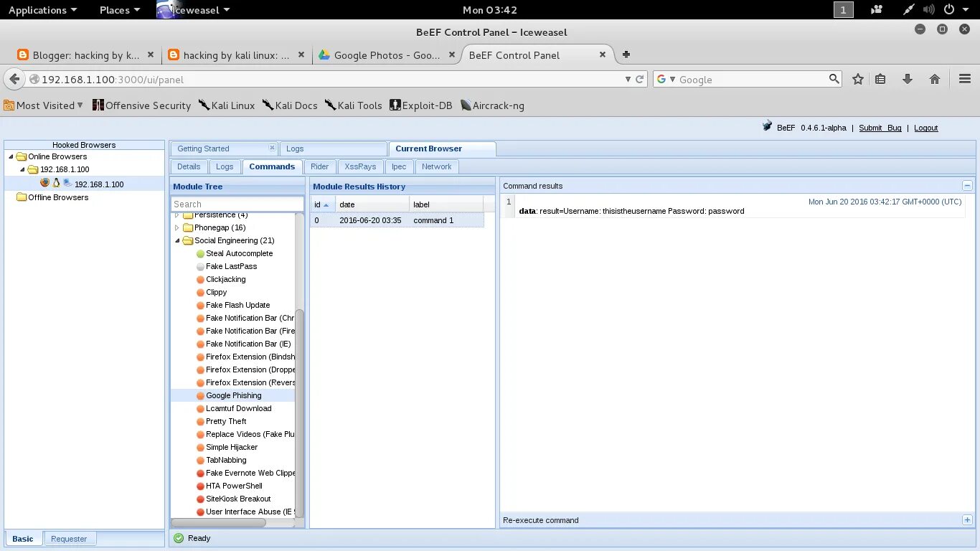Click the search magnifier icon
Image resolution: width=980 pixels, height=551 pixels.
pyautogui.click(x=834, y=79)
